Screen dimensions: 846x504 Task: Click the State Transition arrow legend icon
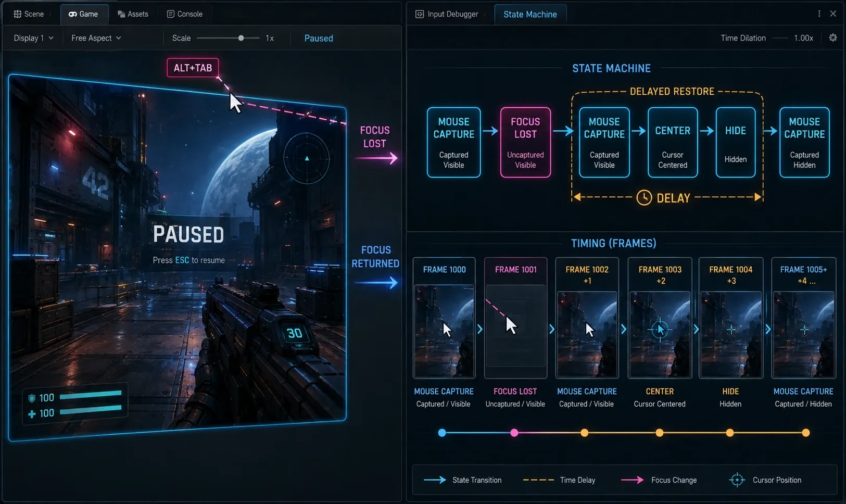click(435, 480)
